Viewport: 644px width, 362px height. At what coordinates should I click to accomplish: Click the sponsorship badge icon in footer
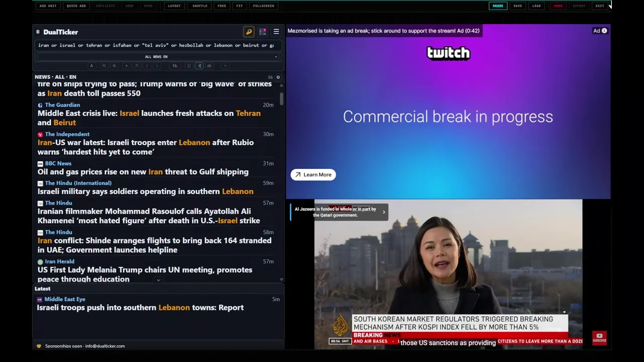39,346
